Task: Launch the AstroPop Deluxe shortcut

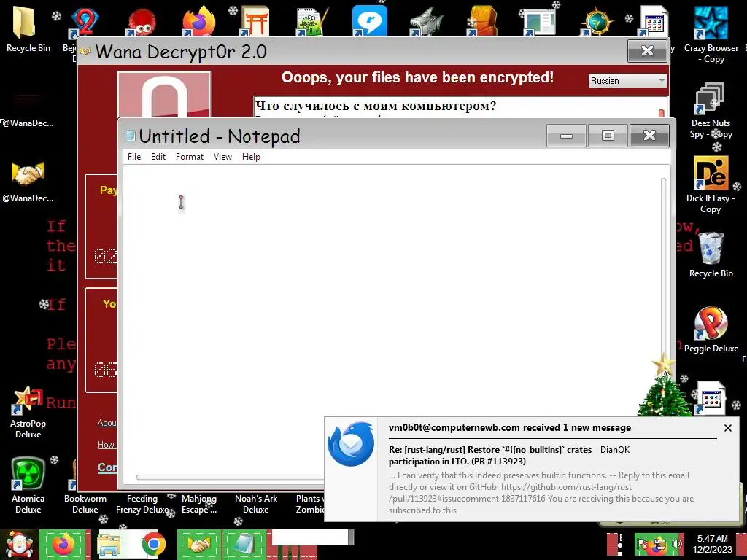Action: coord(28,413)
